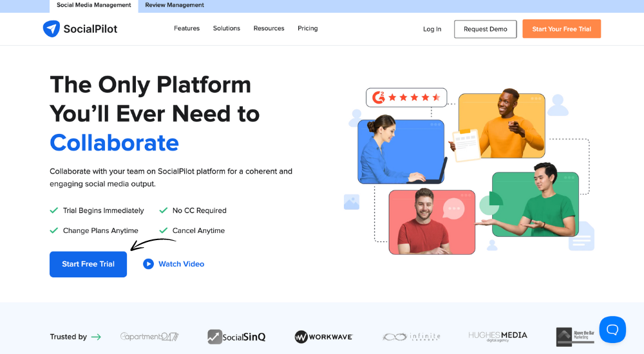The height and width of the screenshot is (354, 644).
Task: Open the Resources menu
Action: 269,28
